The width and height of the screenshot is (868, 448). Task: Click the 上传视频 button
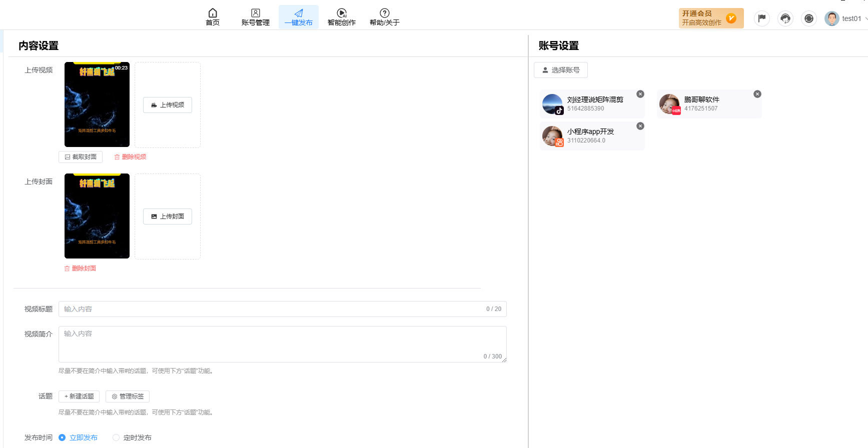[168, 105]
